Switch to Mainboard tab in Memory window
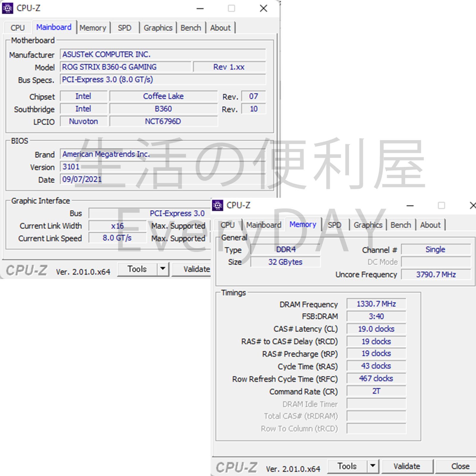This screenshot has width=476, height=476. pyautogui.click(x=264, y=225)
